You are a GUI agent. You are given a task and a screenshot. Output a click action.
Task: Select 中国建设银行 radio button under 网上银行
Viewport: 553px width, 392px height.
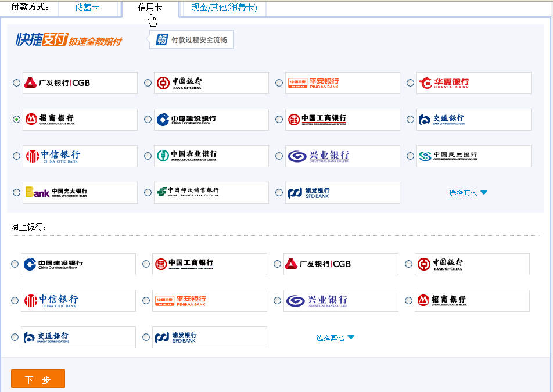click(15, 264)
